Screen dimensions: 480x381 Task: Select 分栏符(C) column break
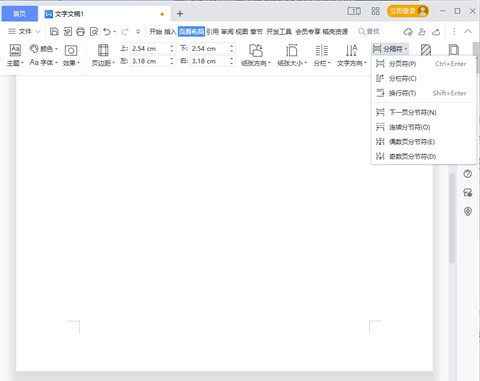coord(423,78)
